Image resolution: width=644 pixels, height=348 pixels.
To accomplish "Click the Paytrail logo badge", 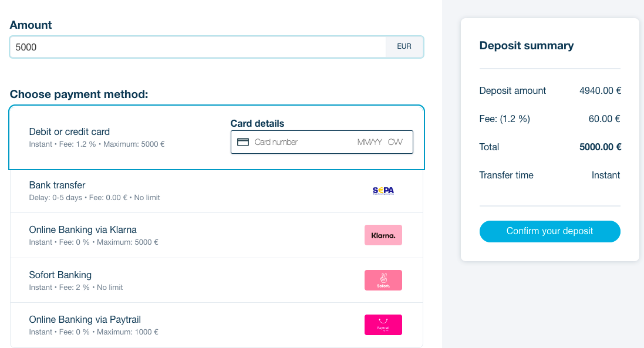I will 383,325.
